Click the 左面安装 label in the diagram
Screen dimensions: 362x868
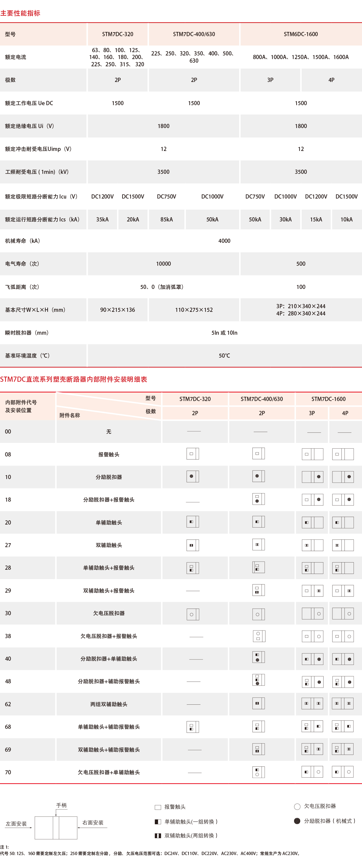tap(16, 823)
